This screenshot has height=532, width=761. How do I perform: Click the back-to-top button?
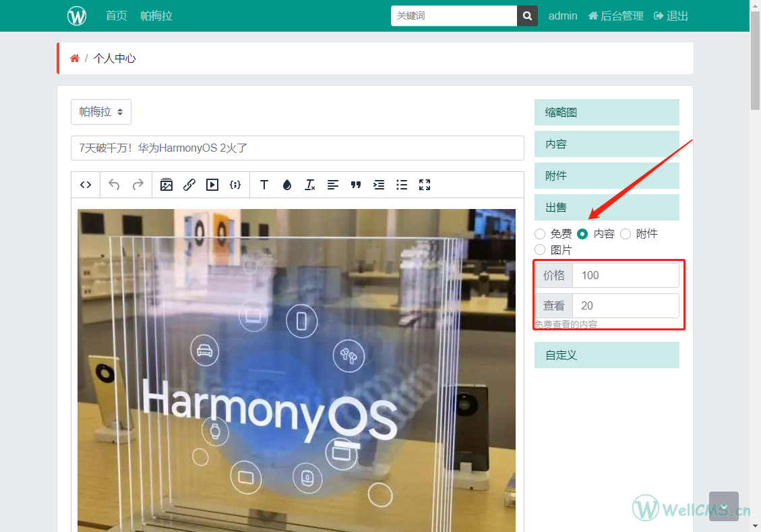(724, 506)
